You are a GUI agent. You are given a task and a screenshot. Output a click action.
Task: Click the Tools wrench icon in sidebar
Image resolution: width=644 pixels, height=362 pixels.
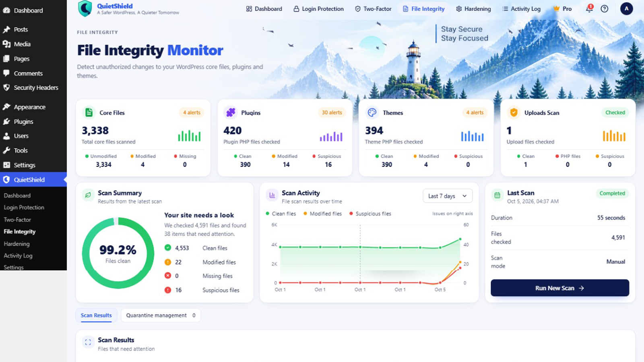pos(6,150)
